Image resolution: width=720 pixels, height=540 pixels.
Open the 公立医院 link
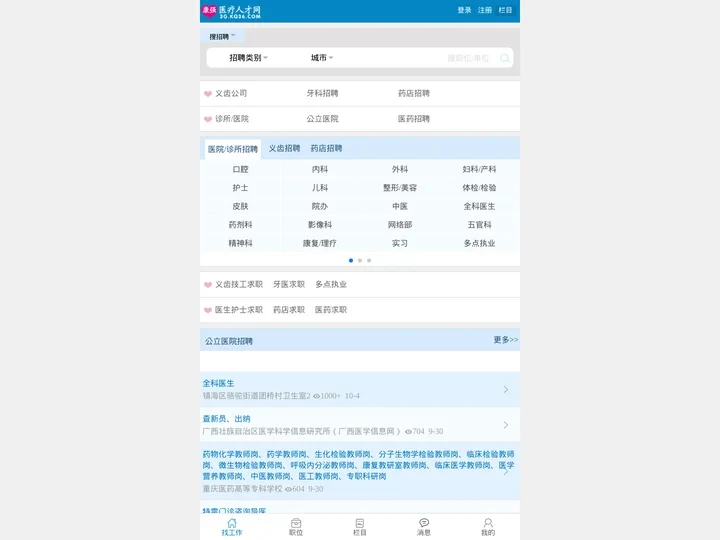click(x=322, y=119)
